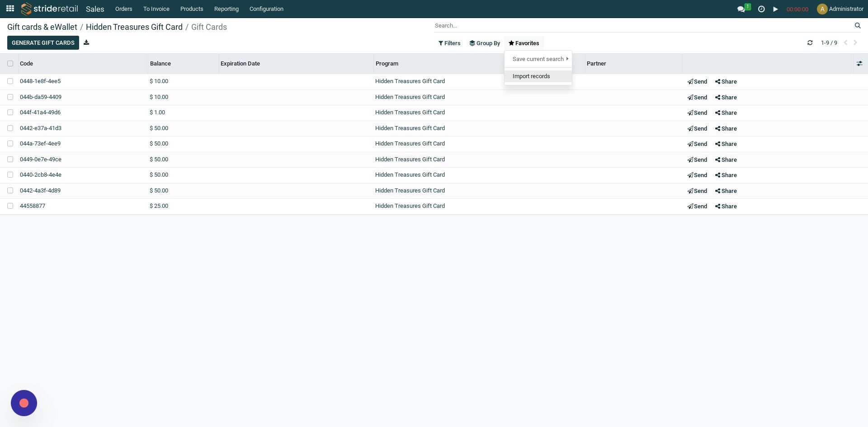Sort by the Expiration Date column header
Screen dimensions: 868x427
[296, 64]
